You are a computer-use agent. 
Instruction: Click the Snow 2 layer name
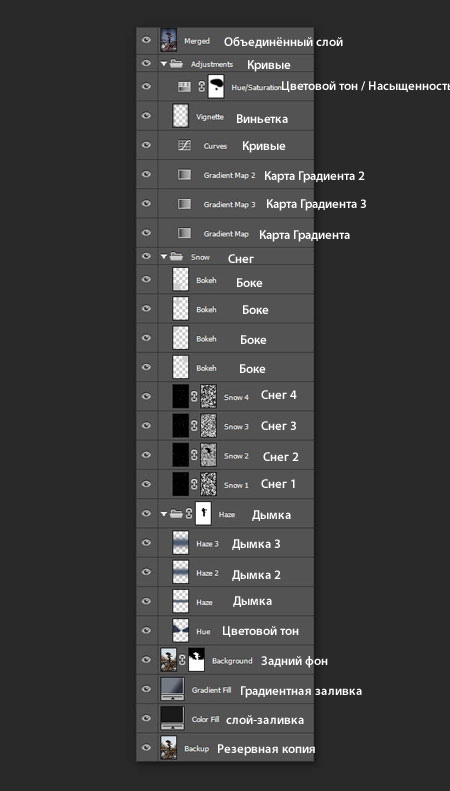(236, 456)
